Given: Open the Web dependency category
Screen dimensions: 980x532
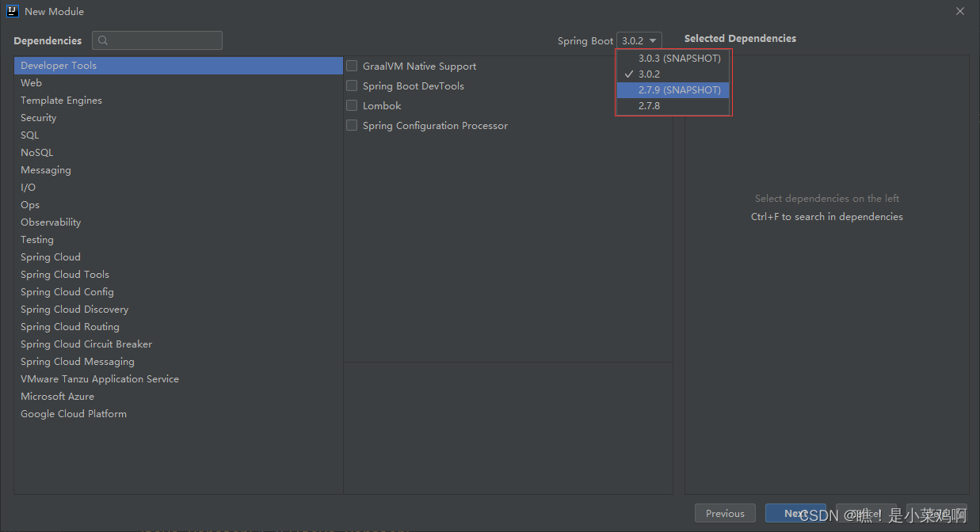Looking at the screenshot, I should click(178, 83).
